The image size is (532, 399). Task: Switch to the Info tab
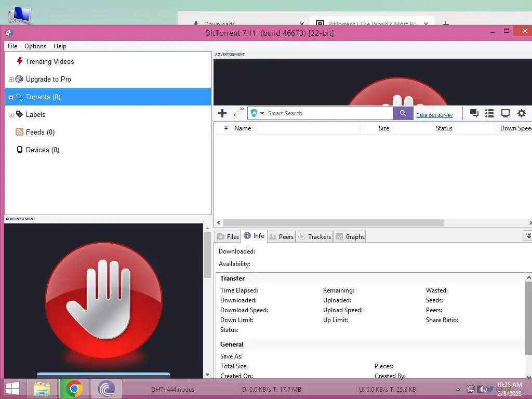coord(254,236)
